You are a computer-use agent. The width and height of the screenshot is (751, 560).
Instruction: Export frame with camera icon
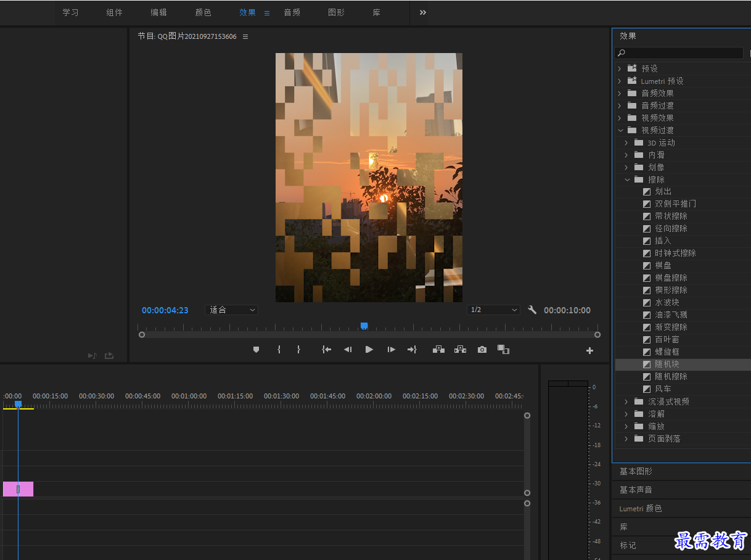pos(482,350)
